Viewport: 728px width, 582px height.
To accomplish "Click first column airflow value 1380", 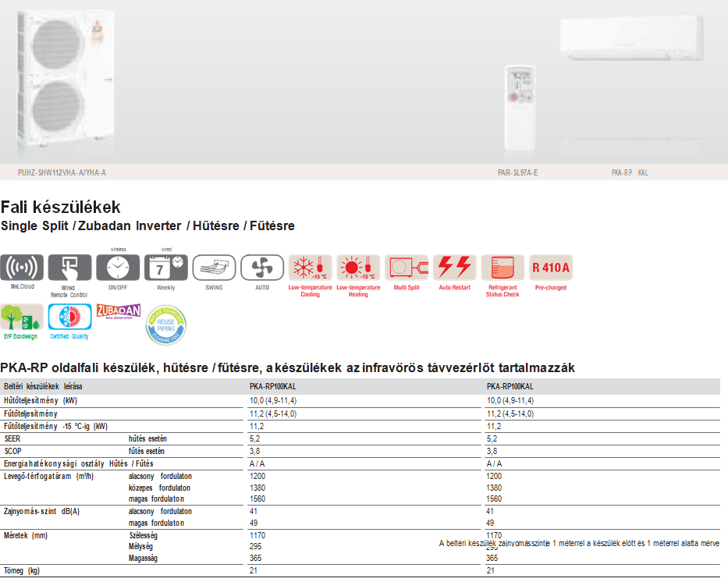I will (x=257, y=488).
